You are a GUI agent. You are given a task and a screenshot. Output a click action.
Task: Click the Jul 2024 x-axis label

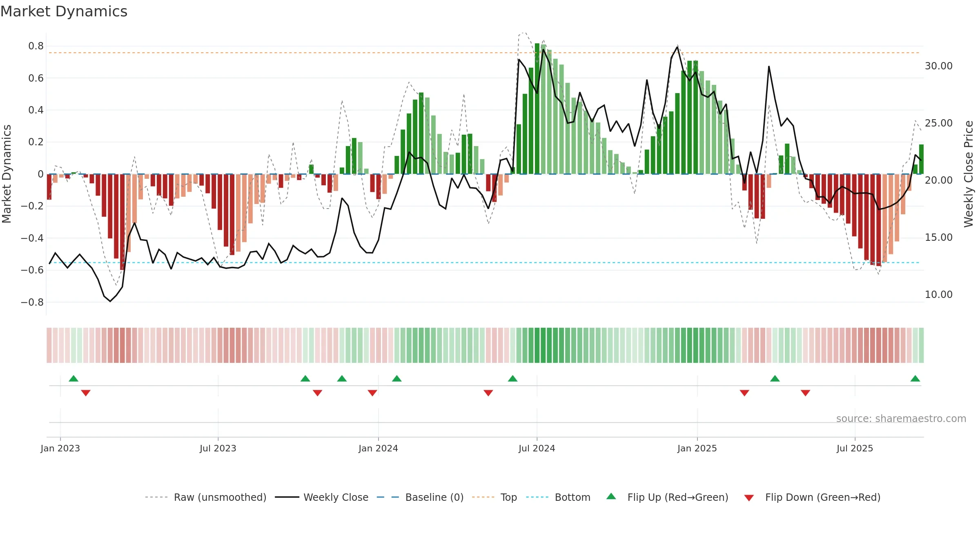click(537, 448)
